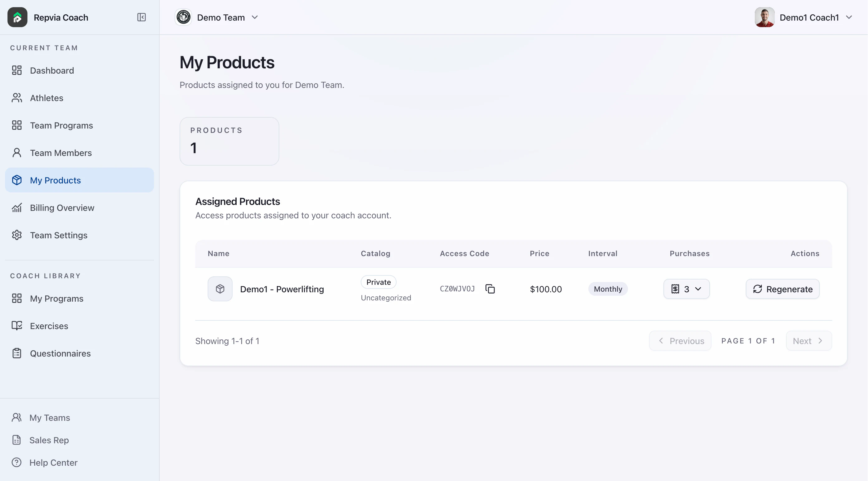The height and width of the screenshot is (481, 868).
Task: Click the Monthly interval badge
Action: [x=608, y=289]
